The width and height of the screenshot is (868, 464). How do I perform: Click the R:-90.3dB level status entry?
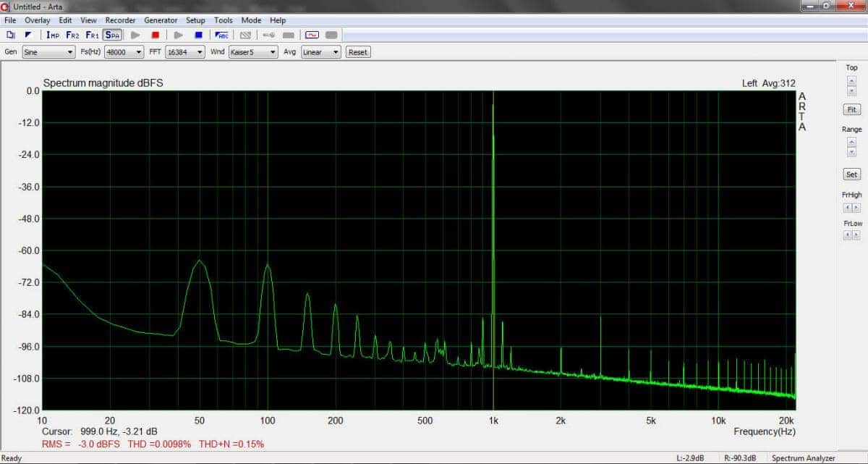pos(739,458)
